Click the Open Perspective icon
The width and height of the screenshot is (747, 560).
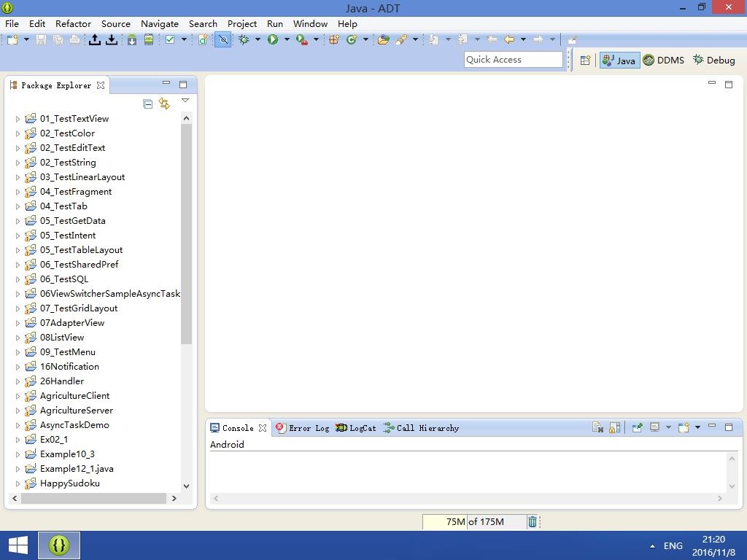[x=586, y=60]
